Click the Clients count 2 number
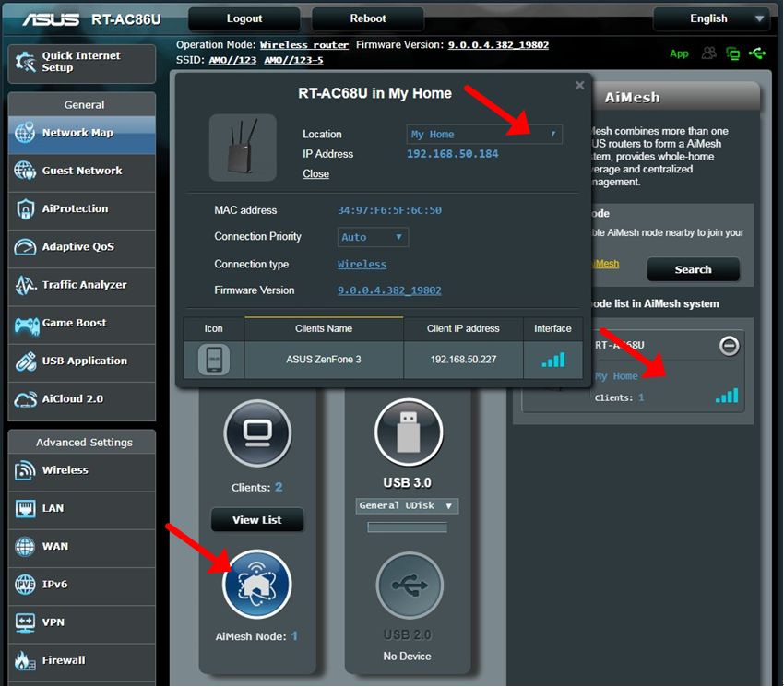Image resolution: width=784 pixels, height=687 pixels. tap(279, 487)
